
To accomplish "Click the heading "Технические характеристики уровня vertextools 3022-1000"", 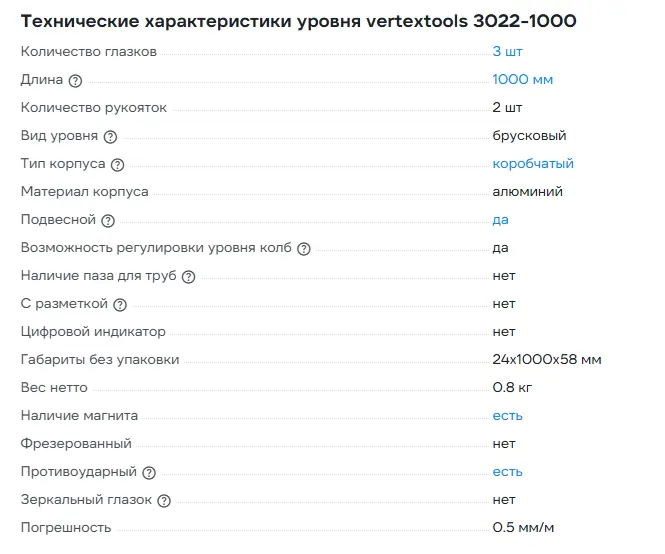I will click(298, 21).
